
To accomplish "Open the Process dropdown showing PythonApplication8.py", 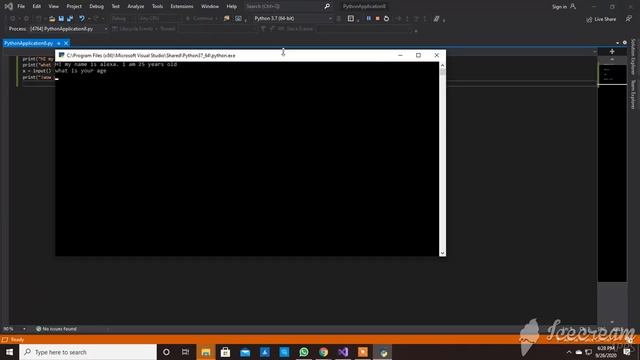I will [69, 29].
